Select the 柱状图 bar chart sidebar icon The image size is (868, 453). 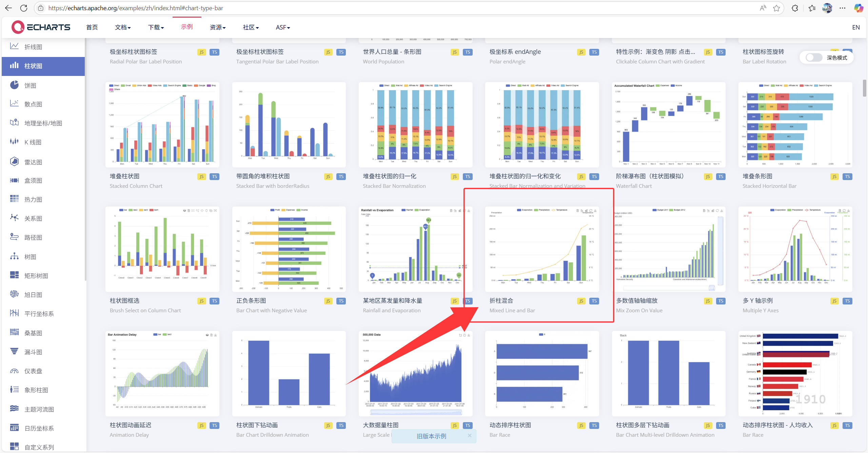coord(14,65)
